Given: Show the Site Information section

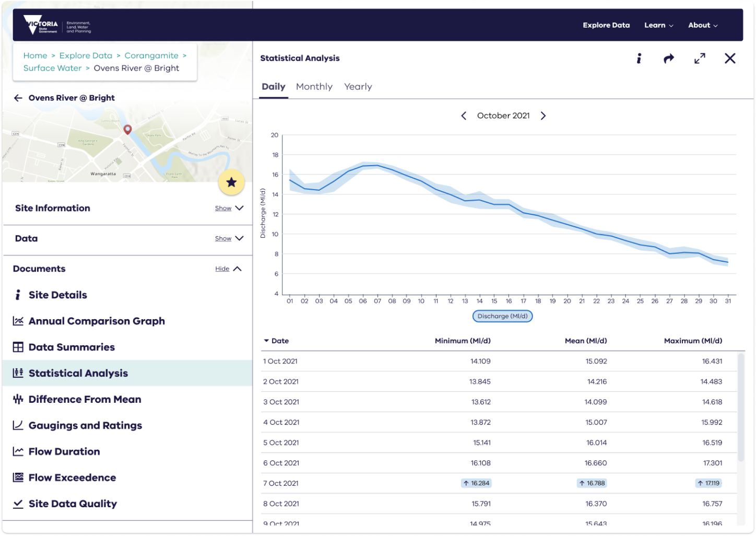Looking at the screenshot, I should pos(229,208).
